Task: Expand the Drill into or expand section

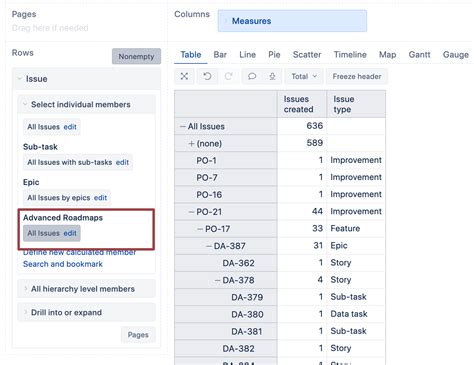Action: (86, 313)
